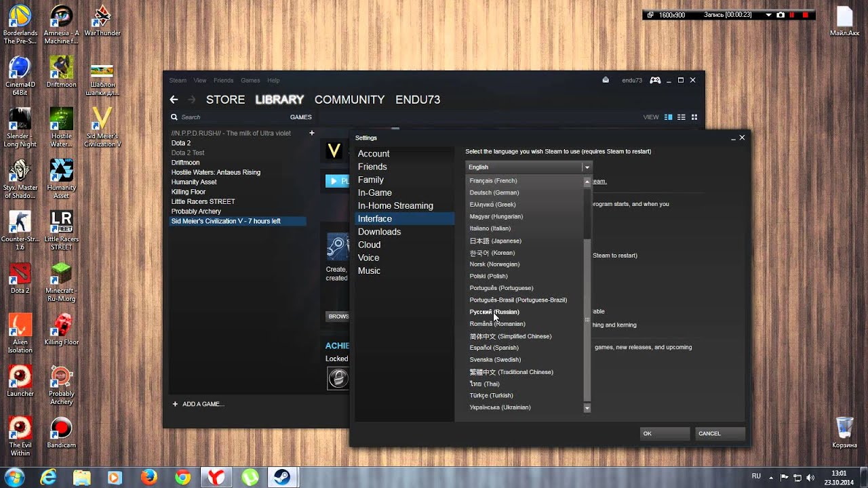Pause recording in the Bandicam bar
Image resolution: width=868 pixels, height=488 pixels.
(792, 15)
